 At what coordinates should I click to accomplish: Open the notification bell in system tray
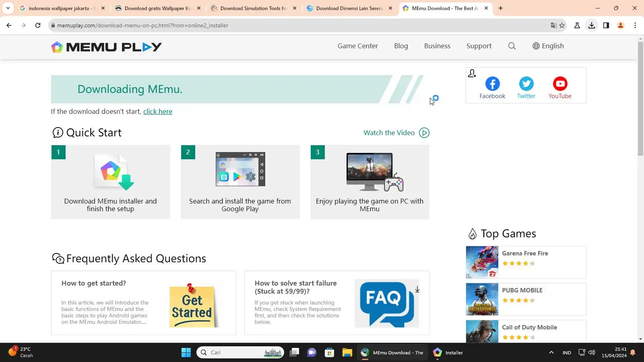click(633, 353)
